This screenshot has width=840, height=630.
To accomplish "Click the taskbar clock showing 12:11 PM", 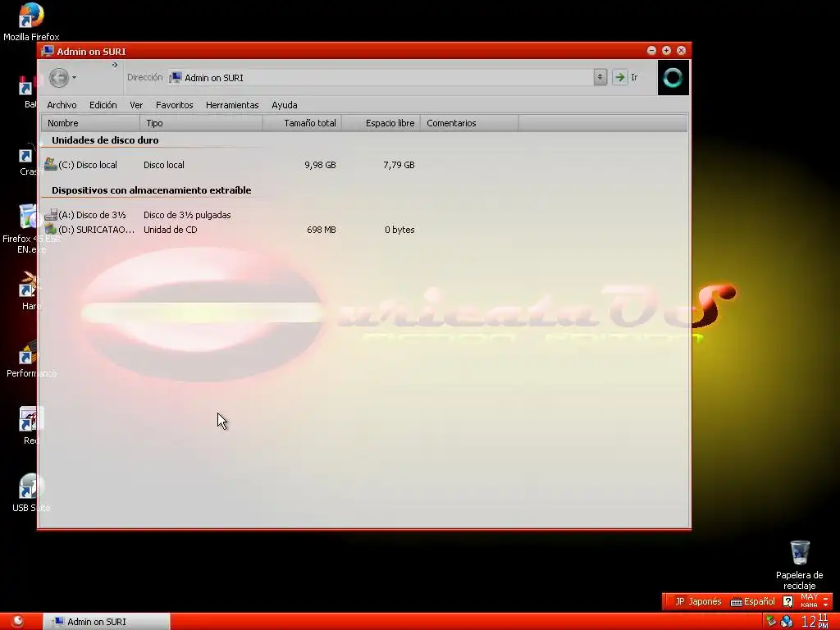I will tap(815, 621).
